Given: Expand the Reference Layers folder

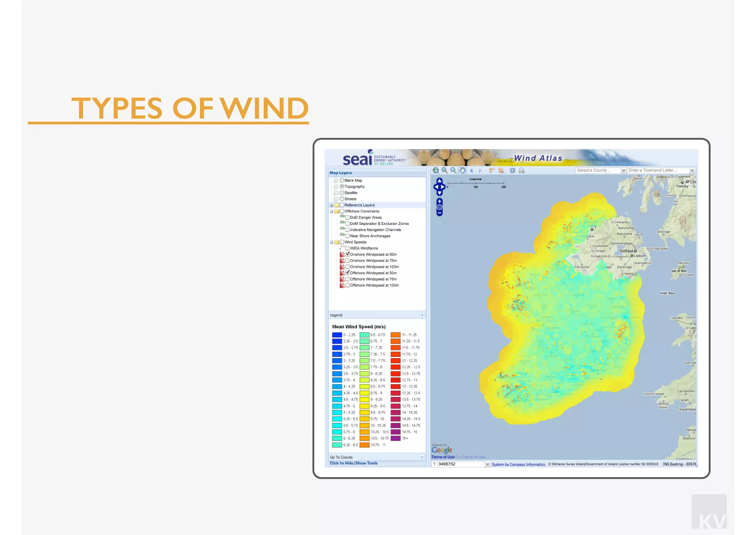Looking at the screenshot, I should pos(331,205).
